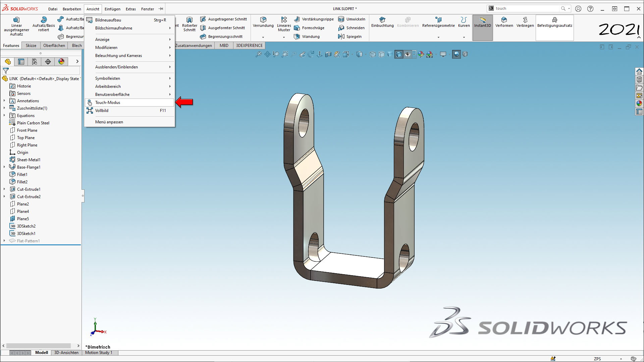
Task: Click Ausgetragener Schnitt tool
Action: tap(223, 19)
